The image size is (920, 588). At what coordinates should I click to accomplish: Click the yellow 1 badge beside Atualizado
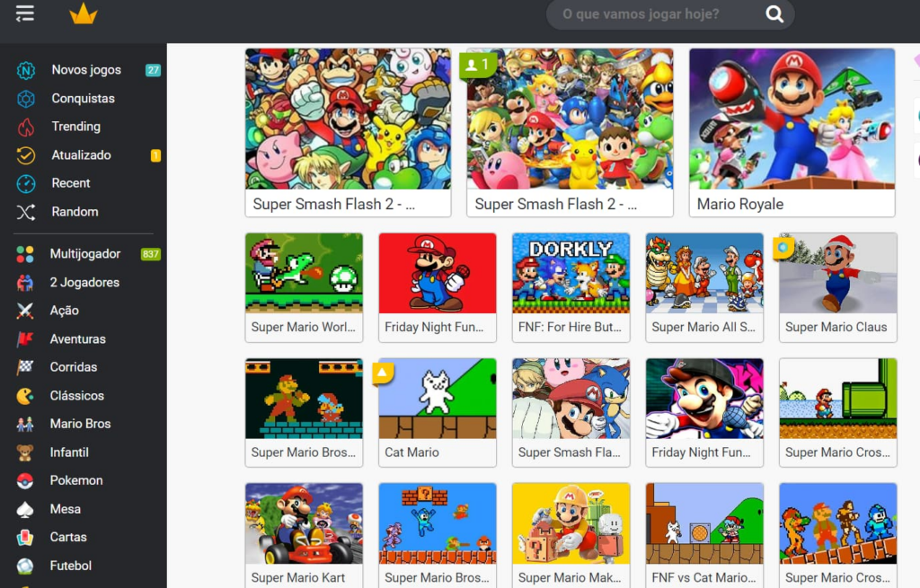[x=155, y=155]
